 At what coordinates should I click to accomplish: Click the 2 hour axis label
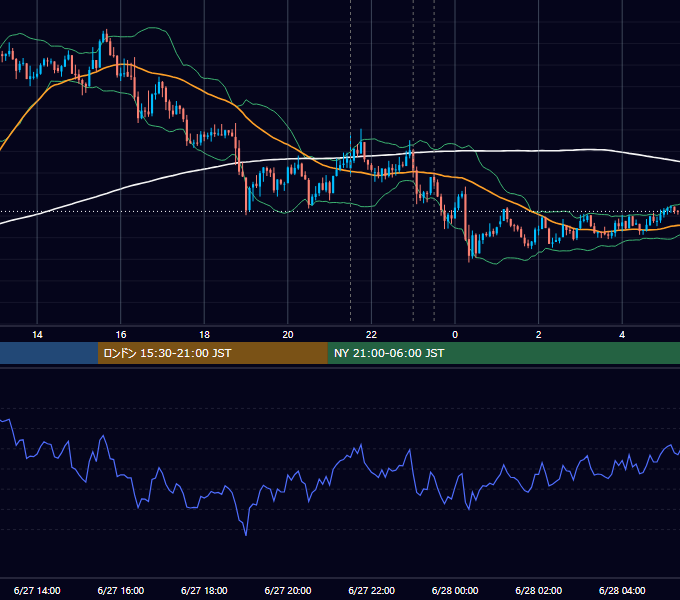[539, 335]
